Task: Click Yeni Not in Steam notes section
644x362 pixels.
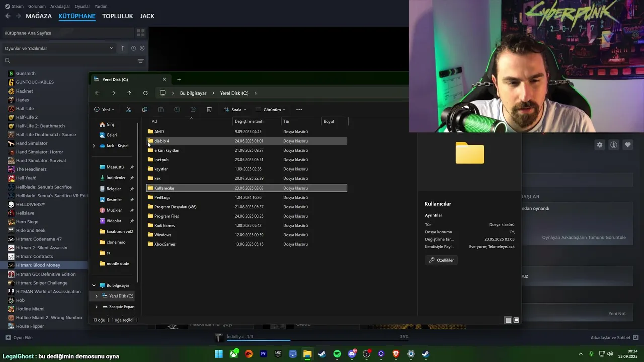Action: 617,314
